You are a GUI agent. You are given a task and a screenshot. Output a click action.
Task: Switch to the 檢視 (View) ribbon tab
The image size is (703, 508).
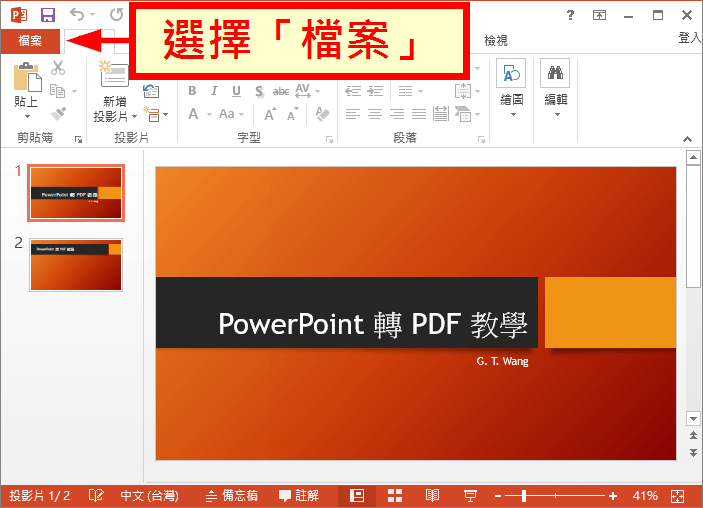pos(496,41)
